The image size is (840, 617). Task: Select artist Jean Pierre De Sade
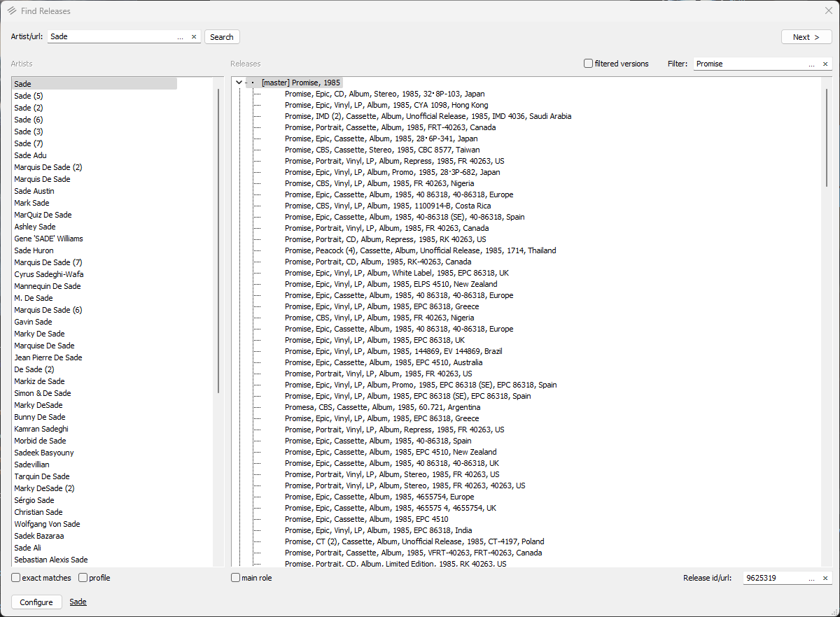(x=48, y=357)
